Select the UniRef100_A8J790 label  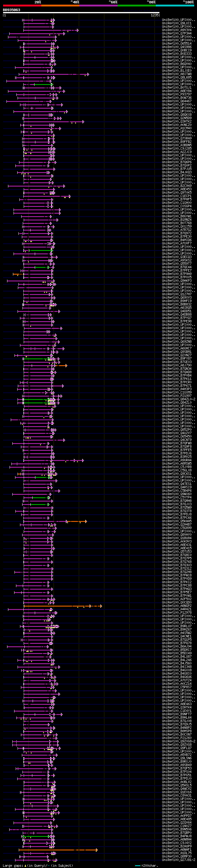tap(177, 365)
